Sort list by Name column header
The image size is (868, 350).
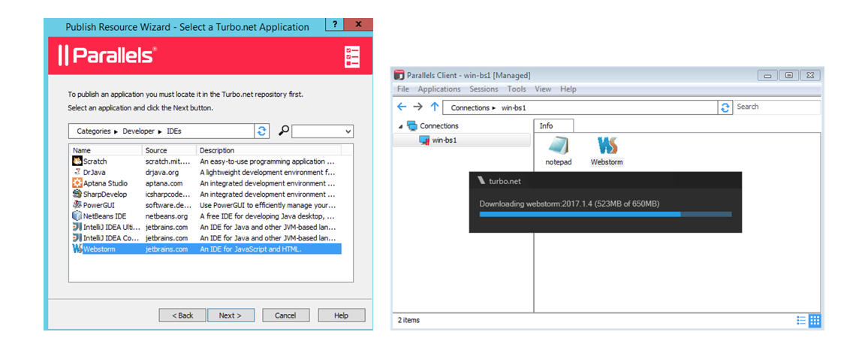[106, 150]
